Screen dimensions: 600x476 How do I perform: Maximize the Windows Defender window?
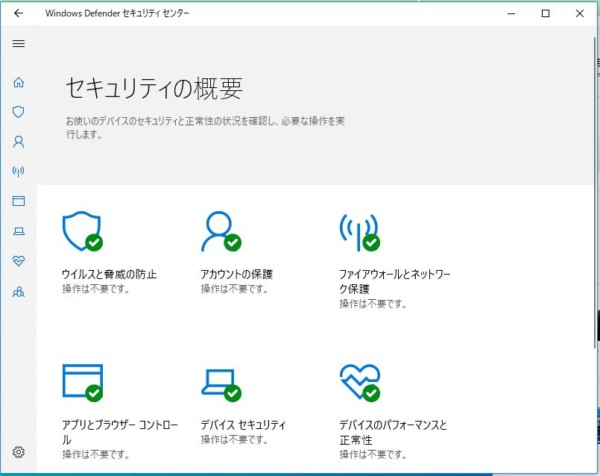pos(546,13)
